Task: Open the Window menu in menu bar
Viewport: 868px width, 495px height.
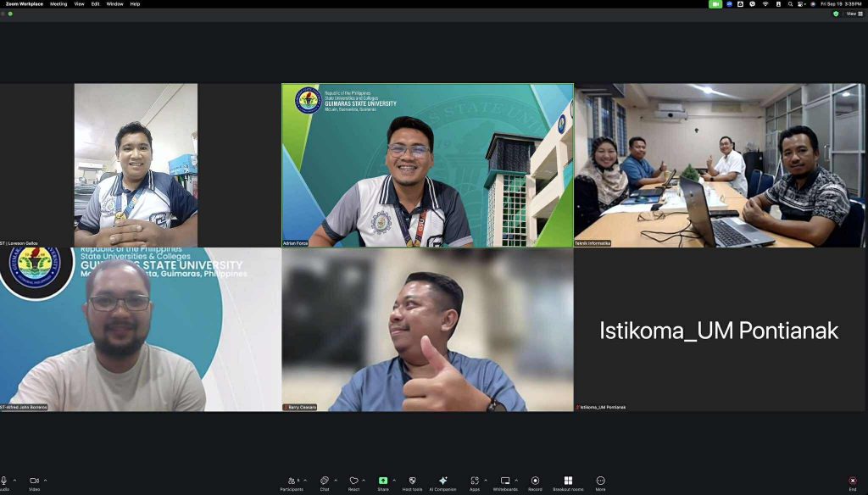Action: pyautogui.click(x=114, y=4)
